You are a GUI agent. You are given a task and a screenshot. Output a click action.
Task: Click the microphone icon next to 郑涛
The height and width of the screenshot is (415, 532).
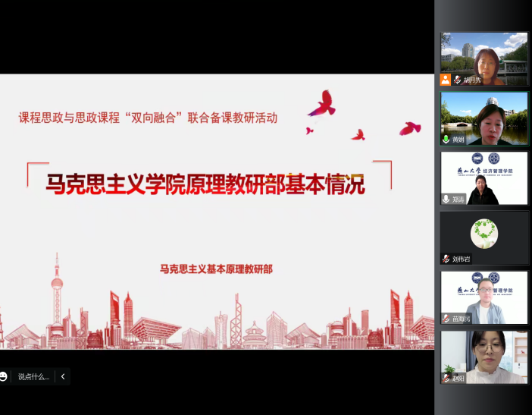tap(446, 200)
